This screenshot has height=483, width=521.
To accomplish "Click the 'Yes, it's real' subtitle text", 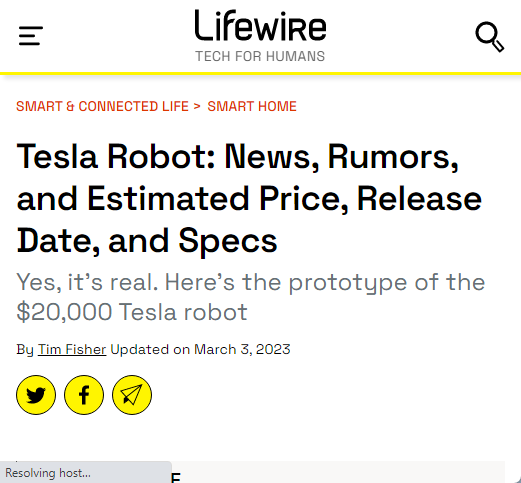I will (251, 297).
